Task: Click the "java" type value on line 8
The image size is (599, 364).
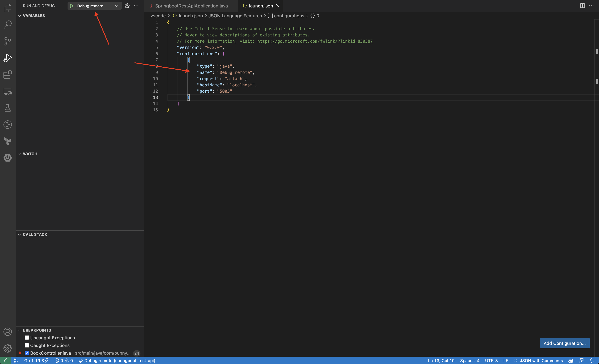Action: coord(225,66)
